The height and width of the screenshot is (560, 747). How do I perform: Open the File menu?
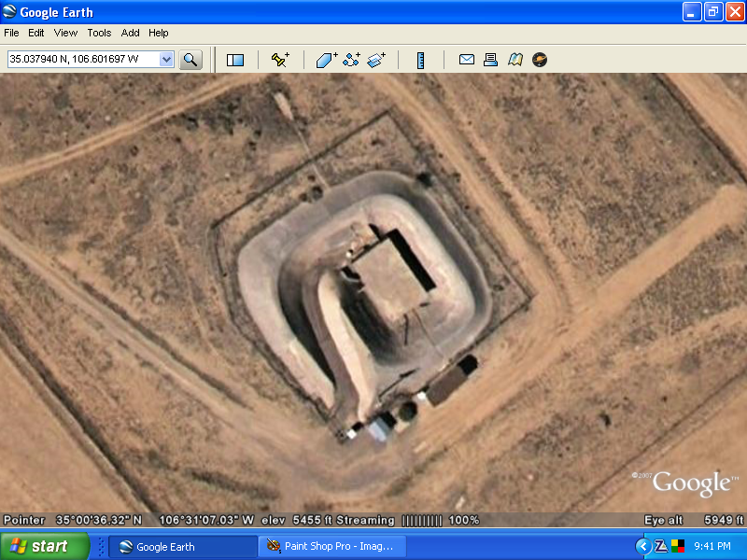point(11,33)
